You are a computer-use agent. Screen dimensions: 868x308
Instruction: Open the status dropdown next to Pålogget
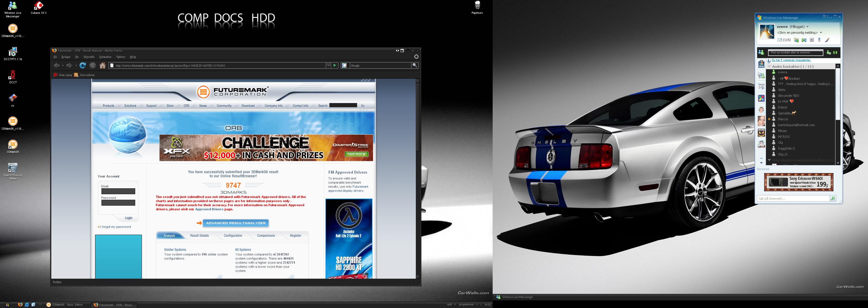[807, 27]
